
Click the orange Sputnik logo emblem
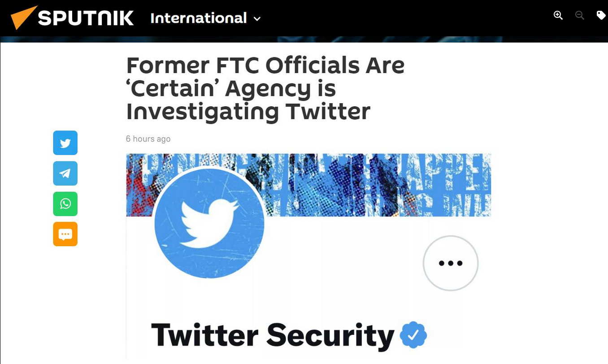tap(21, 18)
